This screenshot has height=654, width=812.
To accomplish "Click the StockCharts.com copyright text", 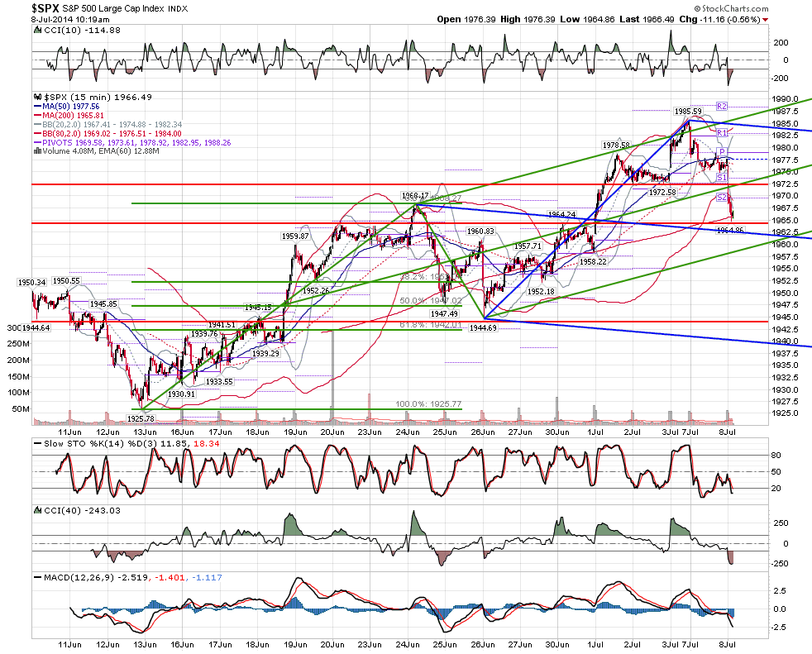I will [731, 8].
